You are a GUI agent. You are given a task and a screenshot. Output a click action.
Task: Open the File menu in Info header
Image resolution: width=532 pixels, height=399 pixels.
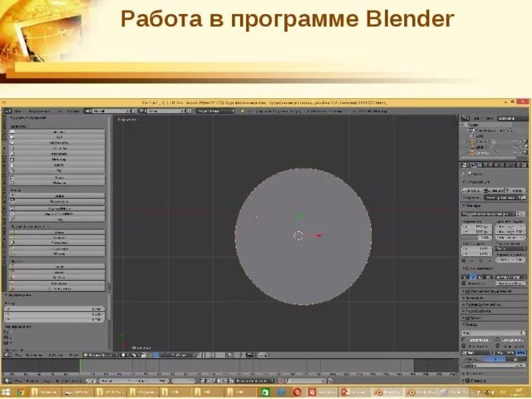pos(18,111)
